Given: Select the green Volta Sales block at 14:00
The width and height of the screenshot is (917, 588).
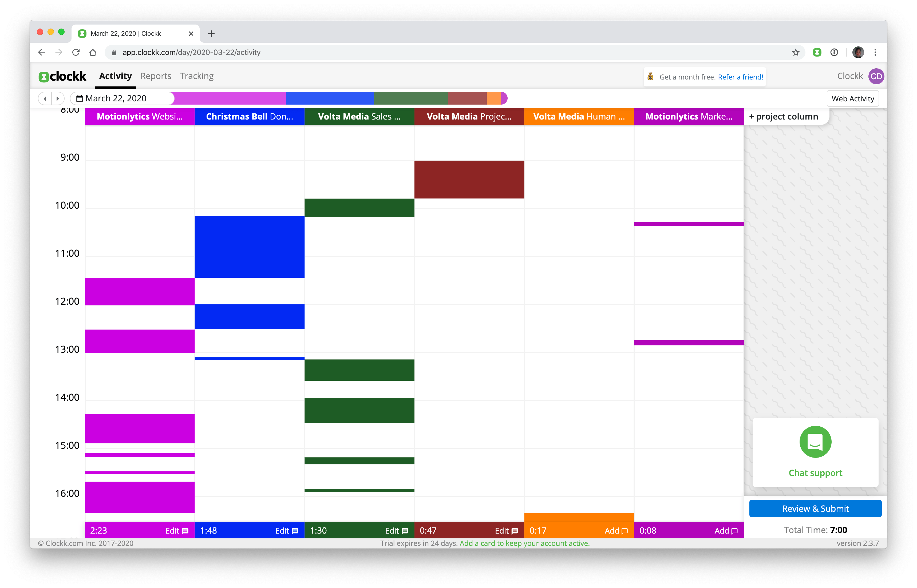Looking at the screenshot, I should click(359, 411).
